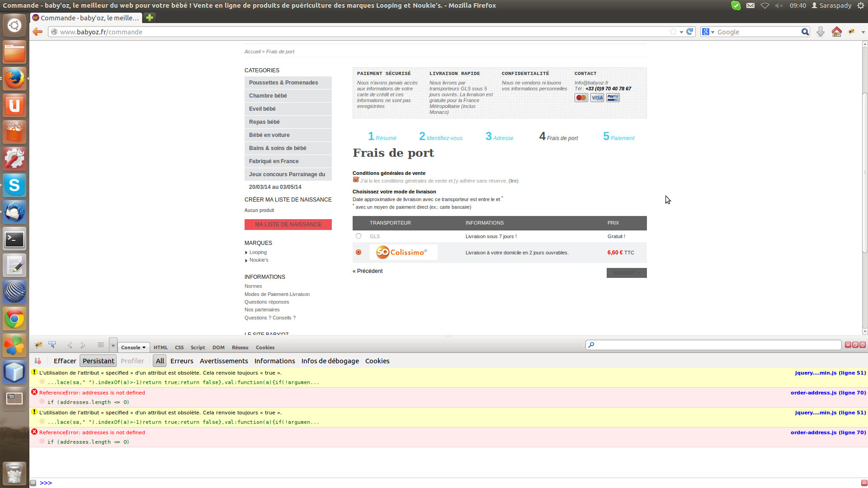Open the order-address.js ligne 70 link
This screenshot has height=488, width=868.
[828, 393]
